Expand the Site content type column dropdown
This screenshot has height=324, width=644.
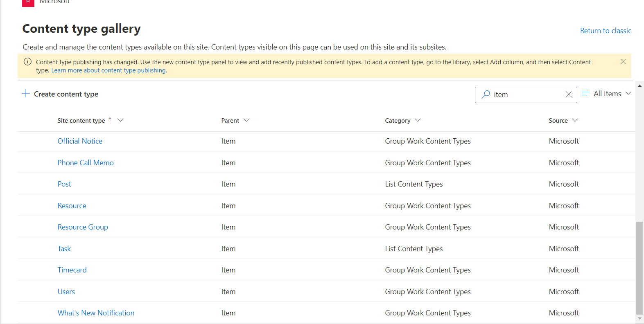(x=120, y=120)
